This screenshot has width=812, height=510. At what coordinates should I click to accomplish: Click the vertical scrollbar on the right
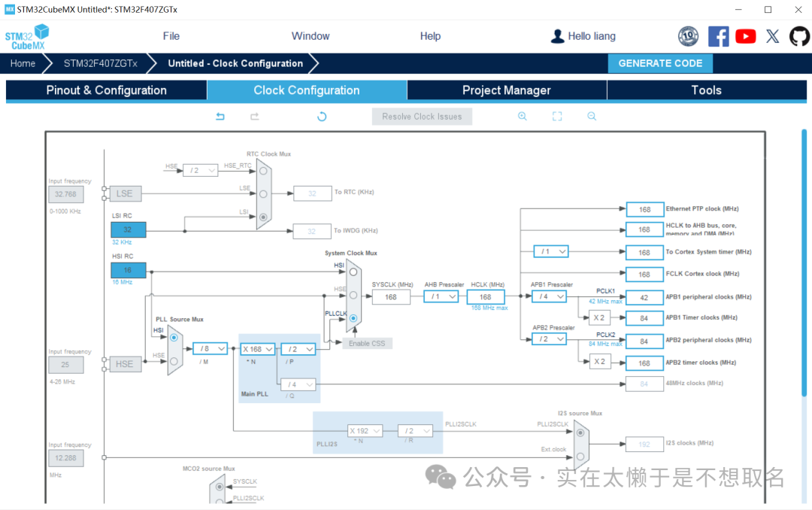(x=803, y=263)
